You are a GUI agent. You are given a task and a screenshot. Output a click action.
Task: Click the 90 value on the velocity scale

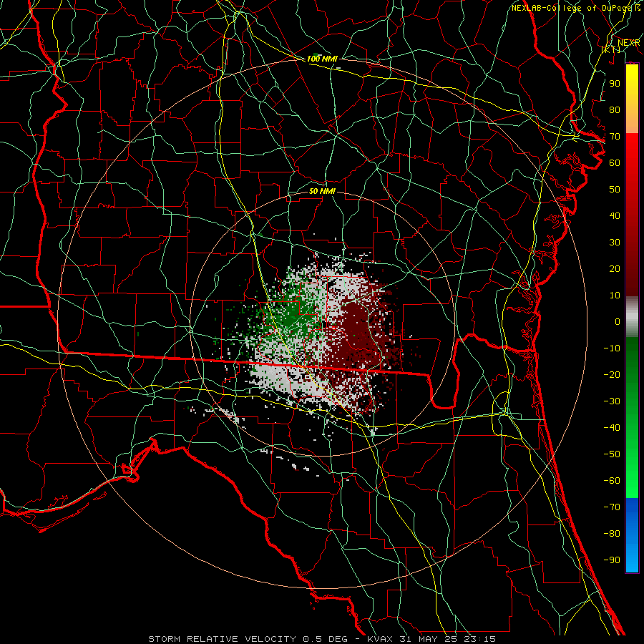point(615,84)
